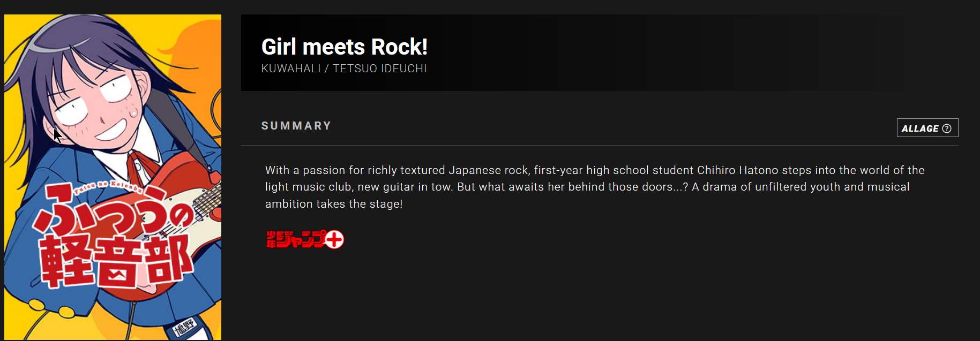Click the 'ambition takes the stage!' line
The image size is (980, 341).
pyautogui.click(x=334, y=204)
